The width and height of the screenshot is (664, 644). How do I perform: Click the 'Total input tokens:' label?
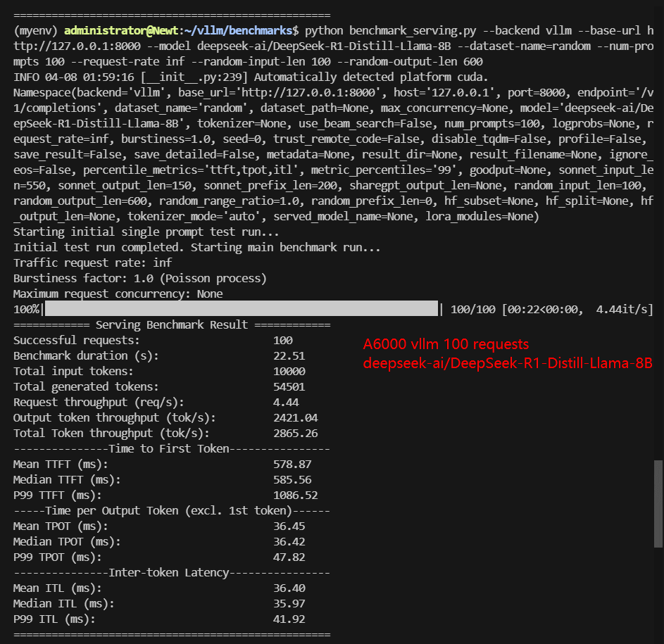(x=73, y=372)
